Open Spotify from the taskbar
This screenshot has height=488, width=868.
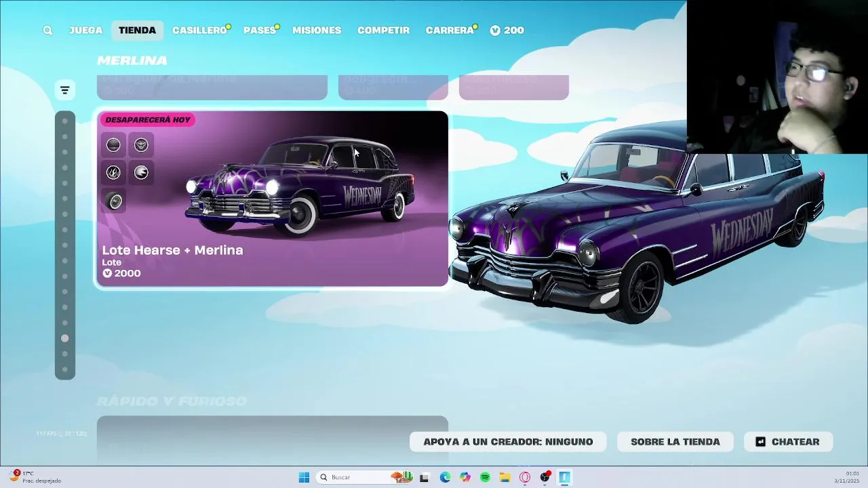(485, 477)
